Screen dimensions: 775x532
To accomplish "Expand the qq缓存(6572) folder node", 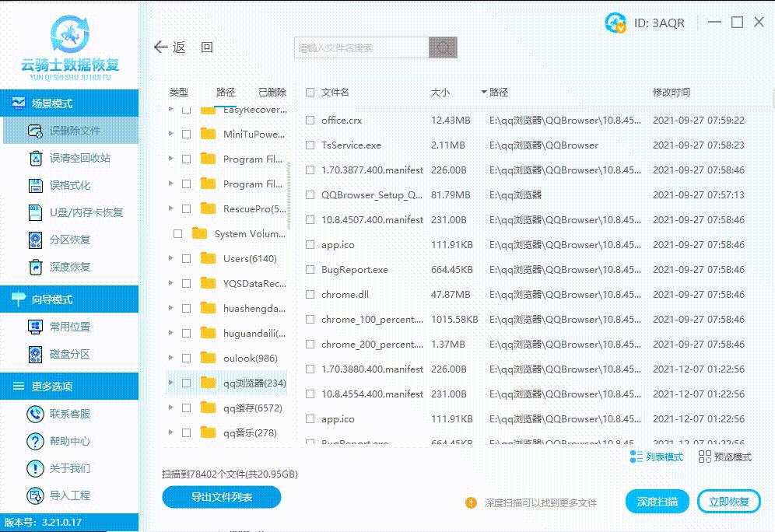I will 170,407.
